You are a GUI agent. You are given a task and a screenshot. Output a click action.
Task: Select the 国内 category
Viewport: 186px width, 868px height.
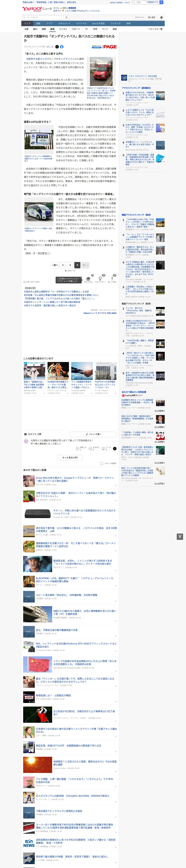coord(35,29)
